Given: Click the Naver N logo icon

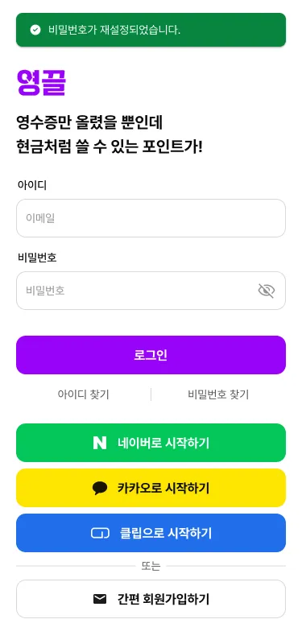Looking at the screenshot, I should point(99,443).
